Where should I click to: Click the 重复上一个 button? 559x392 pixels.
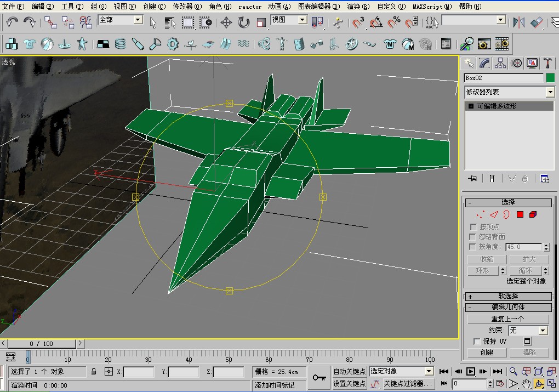click(x=508, y=319)
